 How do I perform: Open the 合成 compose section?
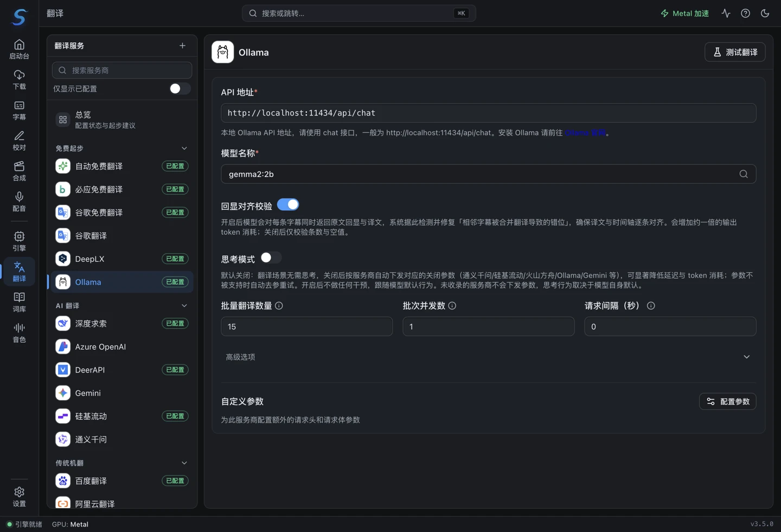coord(19,171)
